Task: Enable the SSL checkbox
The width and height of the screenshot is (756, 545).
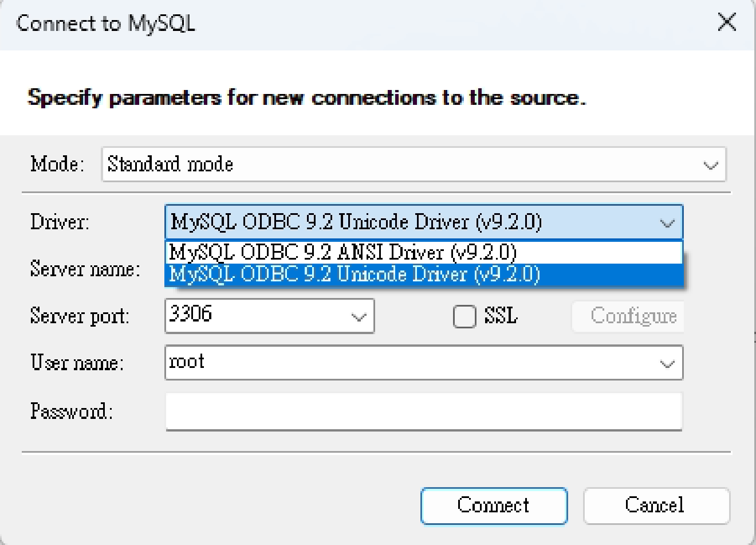Action: click(x=464, y=316)
